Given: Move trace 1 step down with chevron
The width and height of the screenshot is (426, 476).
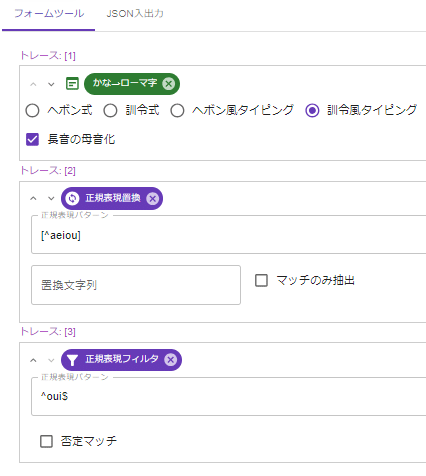Looking at the screenshot, I should point(51,84).
